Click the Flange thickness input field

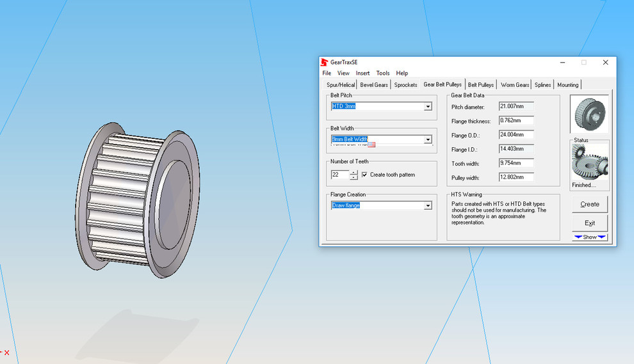516,121
